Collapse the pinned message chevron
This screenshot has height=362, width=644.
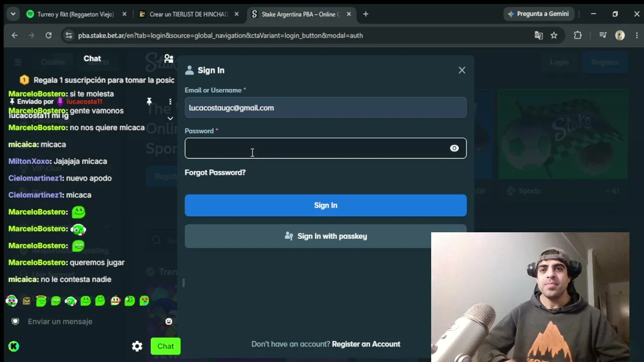[170, 119]
